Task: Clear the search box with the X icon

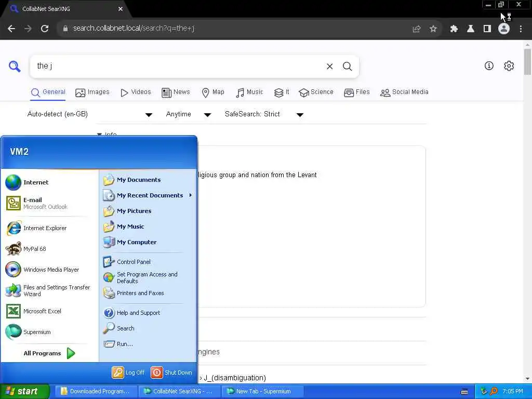Action: [329, 66]
